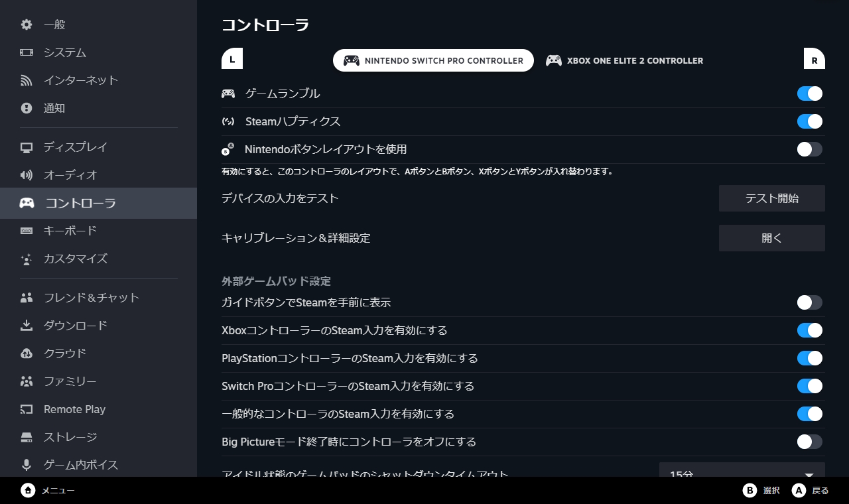Open the オーディオ settings section
Image resolution: width=849 pixels, height=504 pixels.
(98, 175)
